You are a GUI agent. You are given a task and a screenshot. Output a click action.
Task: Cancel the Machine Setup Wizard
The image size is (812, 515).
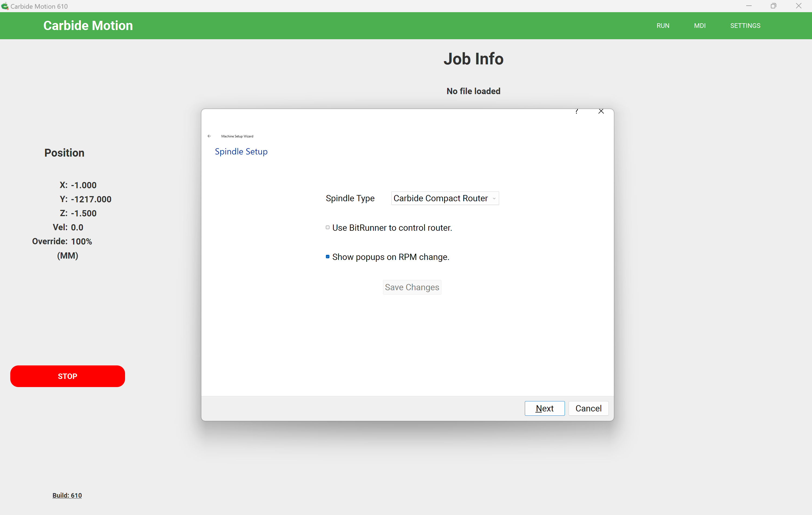point(588,408)
